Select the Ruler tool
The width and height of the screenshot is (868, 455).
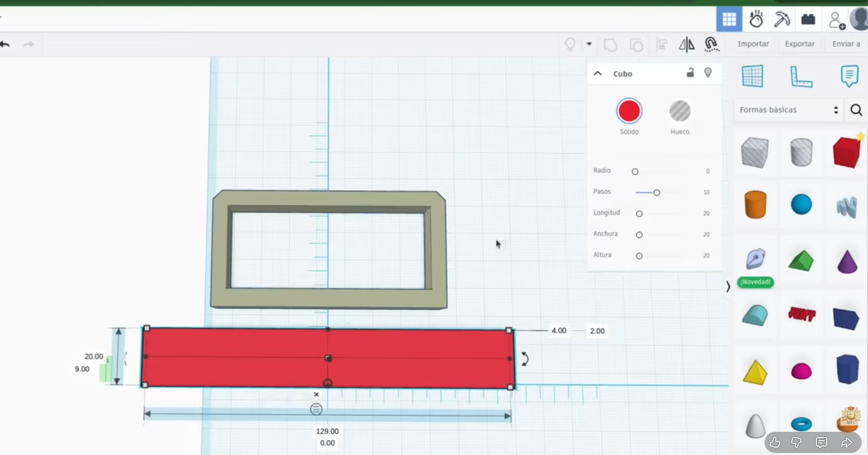800,77
